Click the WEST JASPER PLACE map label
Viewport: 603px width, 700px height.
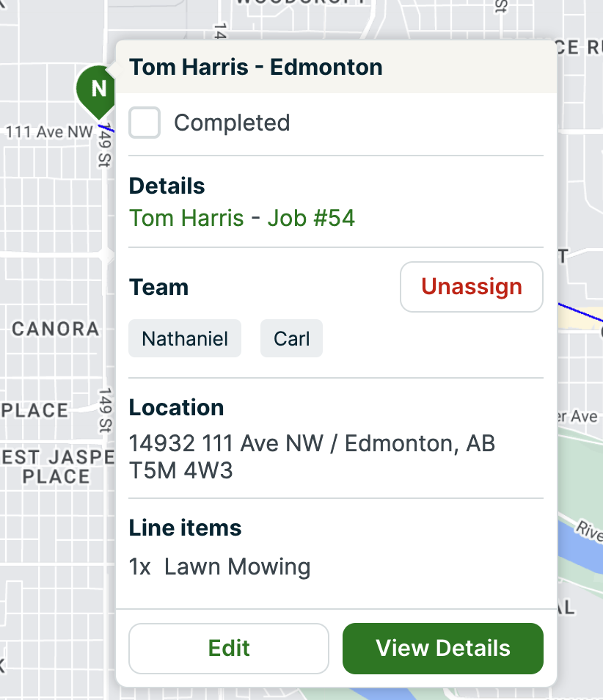56,467
